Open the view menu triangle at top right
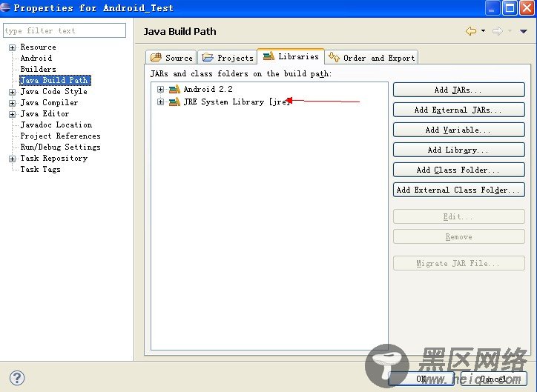 coord(523,31)
